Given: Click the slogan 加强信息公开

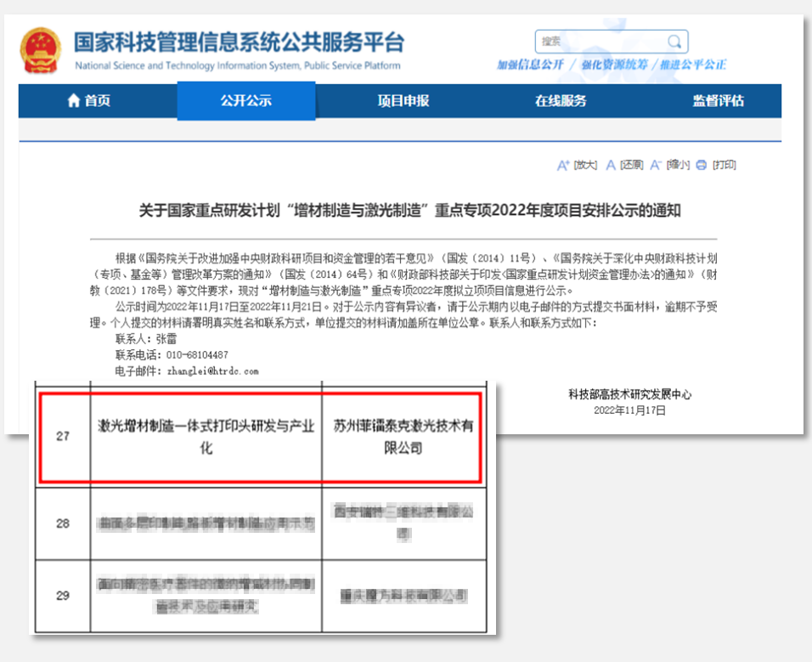Looking at the screenshot, I should pos(530,65).
